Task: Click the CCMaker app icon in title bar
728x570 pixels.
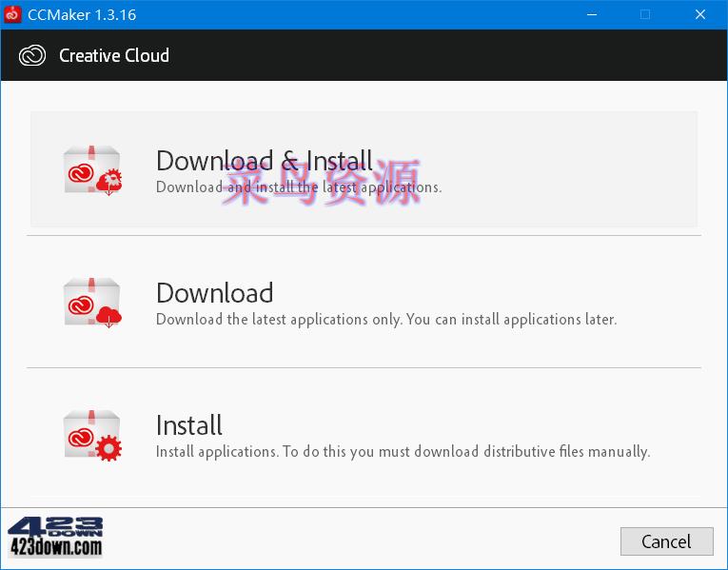Action: click(12, 14)
